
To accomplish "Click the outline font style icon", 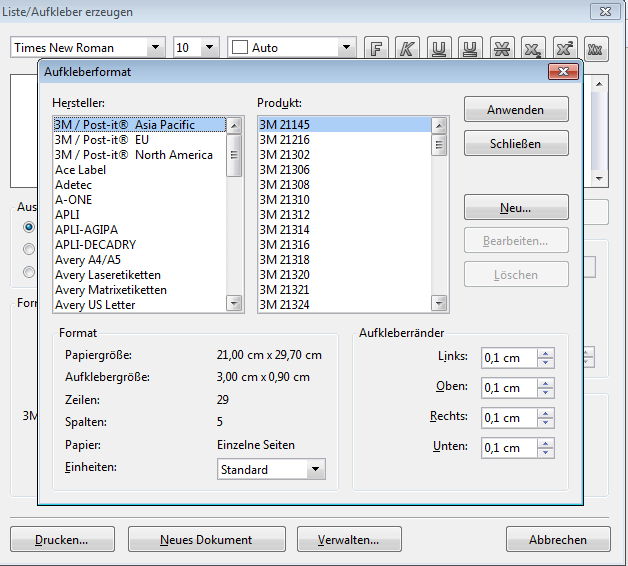I will [x=596, y=49].
